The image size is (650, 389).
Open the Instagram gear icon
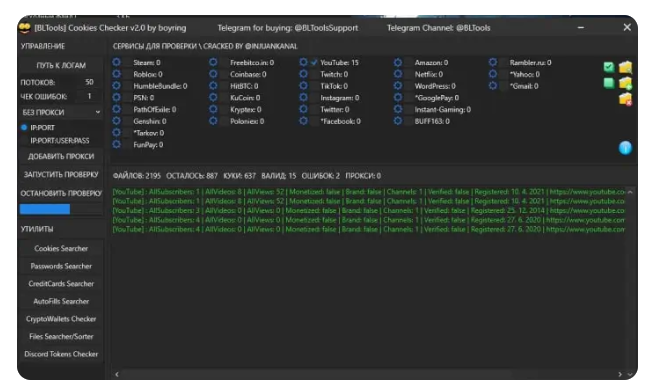(303, 97)
